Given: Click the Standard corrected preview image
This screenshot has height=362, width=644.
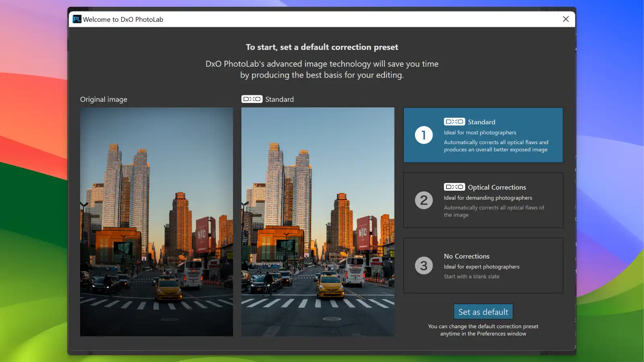Looking at the screenshot, I should 318,221.
